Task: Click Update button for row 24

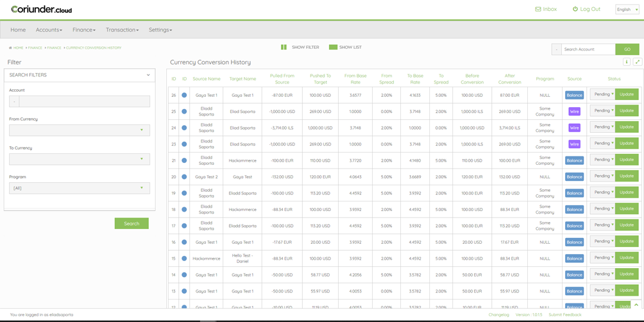Action: coord(627,127)
